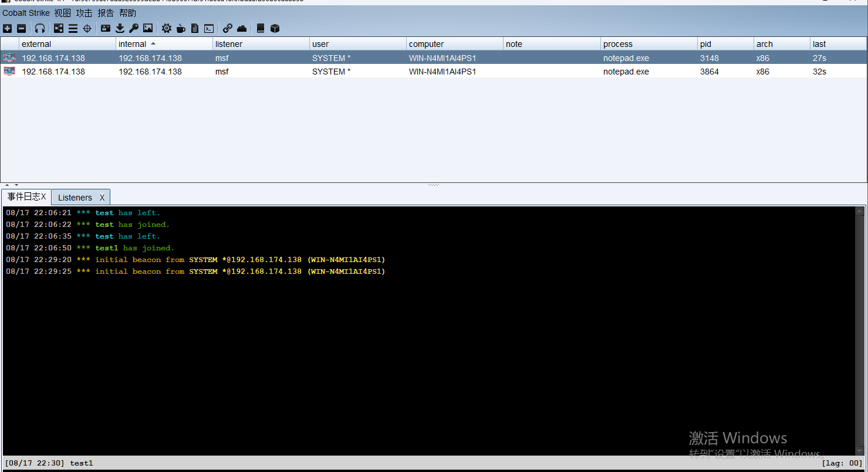Click WIN-N4MI1AI4PS1 in first session row

(443, 58)
